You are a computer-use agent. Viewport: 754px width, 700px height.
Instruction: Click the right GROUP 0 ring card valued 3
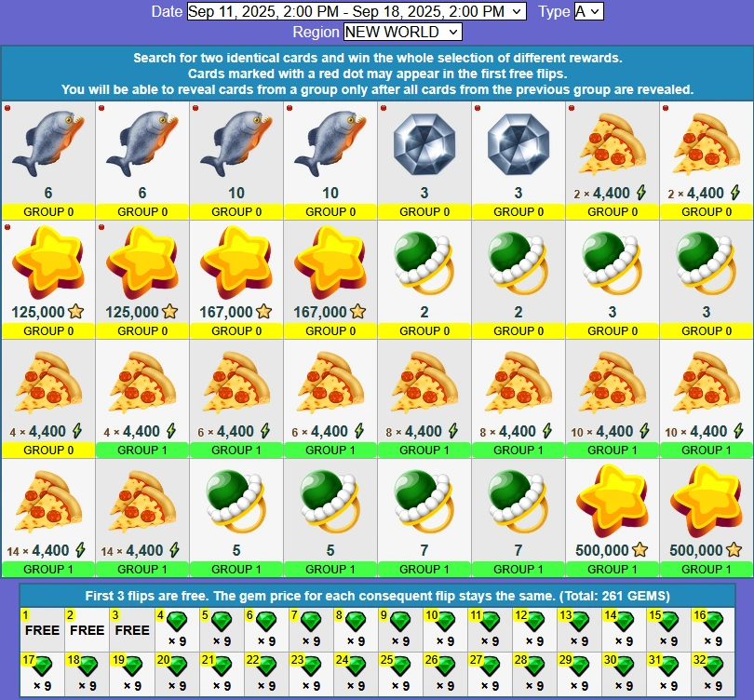click(707, 280)
